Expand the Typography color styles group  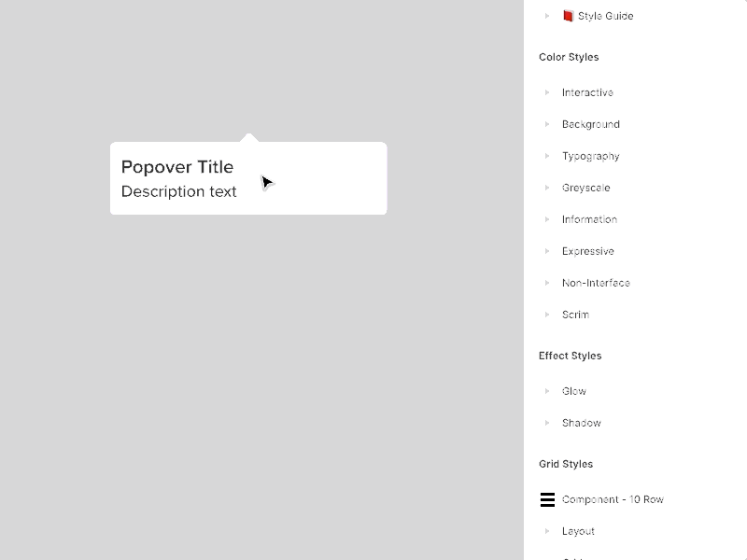point(548,156)
